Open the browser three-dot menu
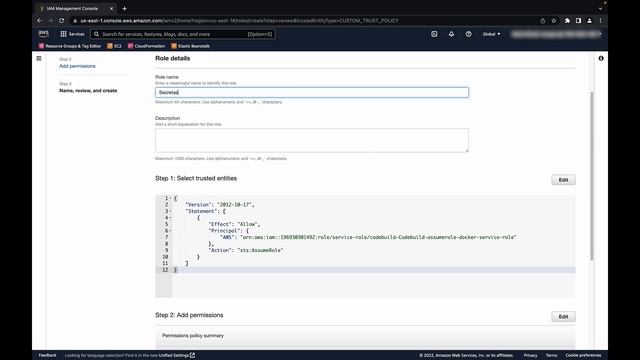Image resolution: width=640 pixels, height=360 pixels. 600,20
